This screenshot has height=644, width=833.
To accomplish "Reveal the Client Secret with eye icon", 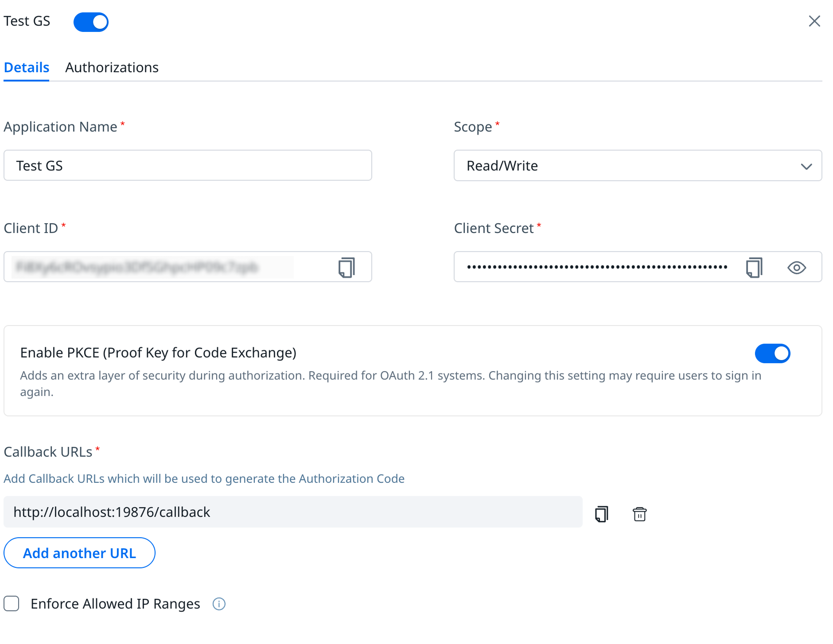I will point(797,268).
